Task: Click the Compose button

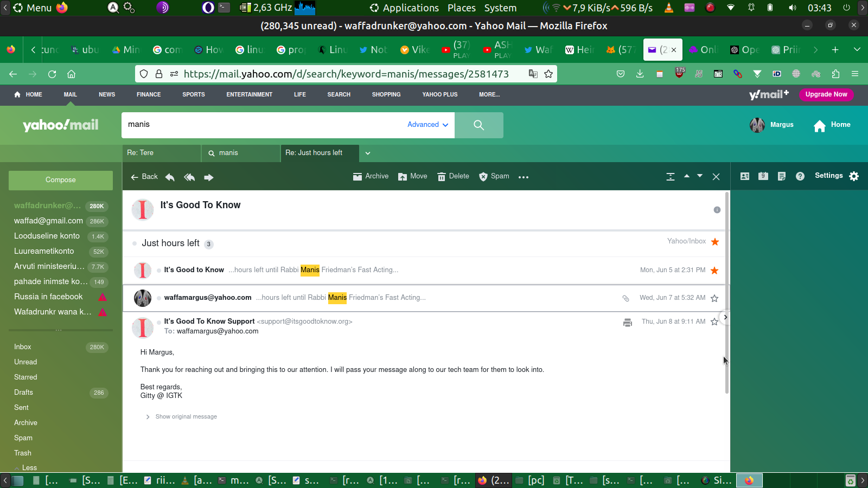Action: coord(61,181)
